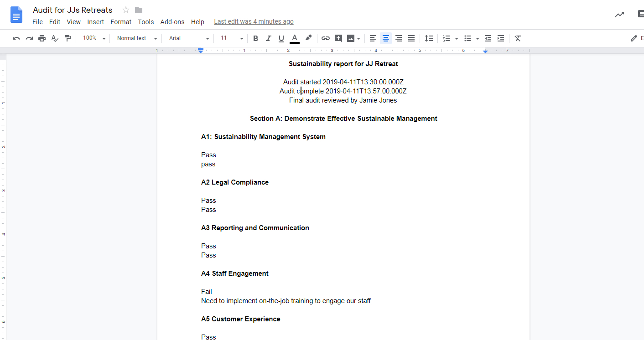Image resolution: width=644 pixels, height=340 pixels.
Task: Expand the Normal text style dropdown
Action: pyautogui.click(x=137, y=38)
